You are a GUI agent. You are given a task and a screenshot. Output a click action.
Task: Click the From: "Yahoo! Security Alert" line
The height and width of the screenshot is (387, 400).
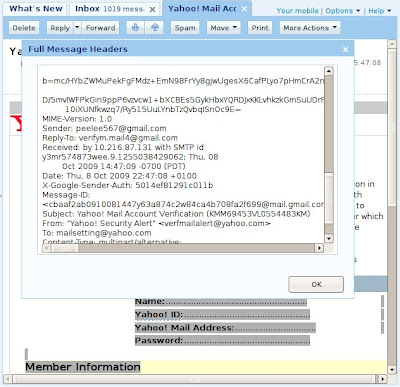[x=156, y=223]
